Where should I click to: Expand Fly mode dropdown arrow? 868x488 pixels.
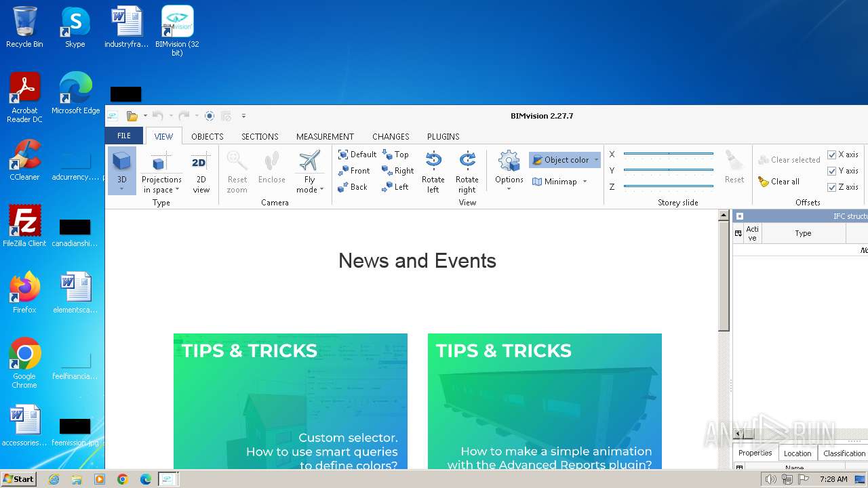321,190
